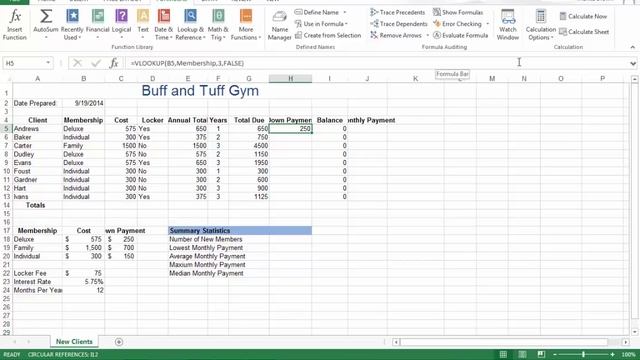Open Calculation Options menu
Screen dimensions: 640x360
[x=540, y=25]
